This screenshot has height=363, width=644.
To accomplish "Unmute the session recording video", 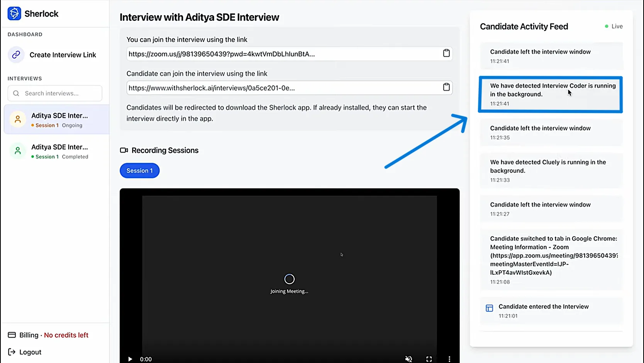I will click(408, 359).
